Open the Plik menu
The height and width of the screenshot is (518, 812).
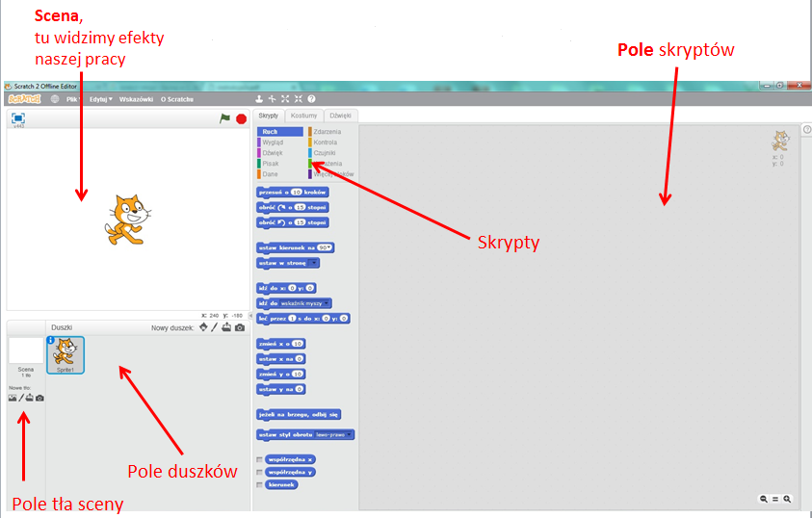click(72, 99)
